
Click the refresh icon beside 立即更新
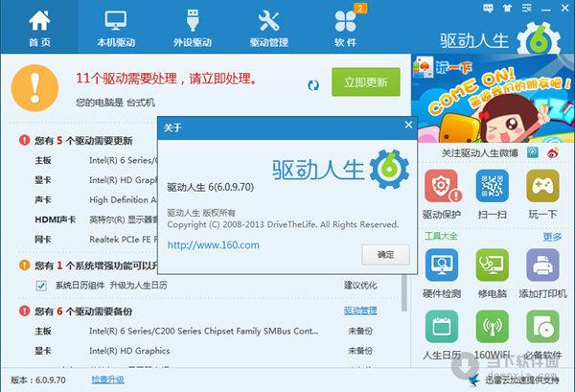[313, 85]
